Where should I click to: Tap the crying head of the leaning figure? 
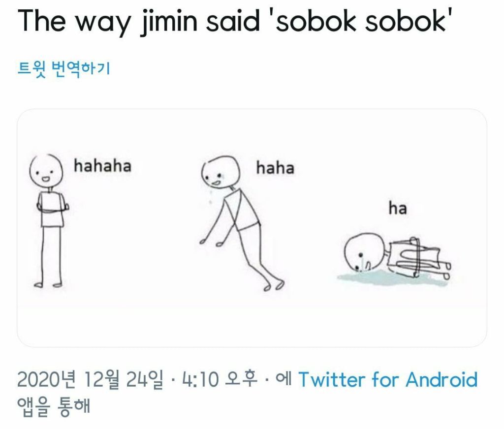coord(220,171)
